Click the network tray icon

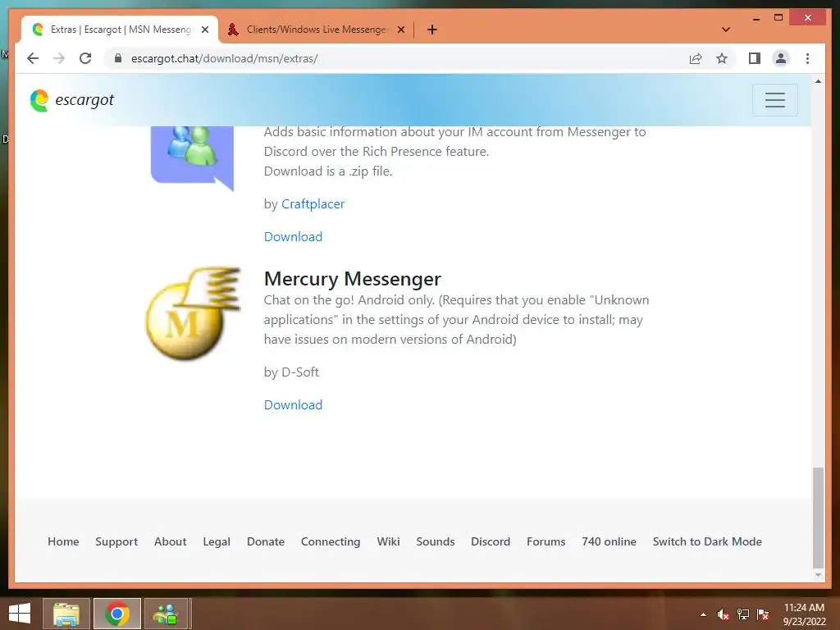click(743, 614)
